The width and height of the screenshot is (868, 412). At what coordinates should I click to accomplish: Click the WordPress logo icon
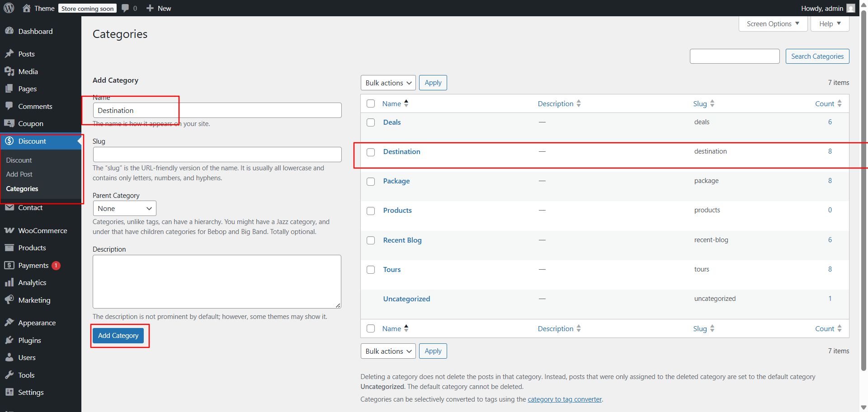click(x=9, y=8)
